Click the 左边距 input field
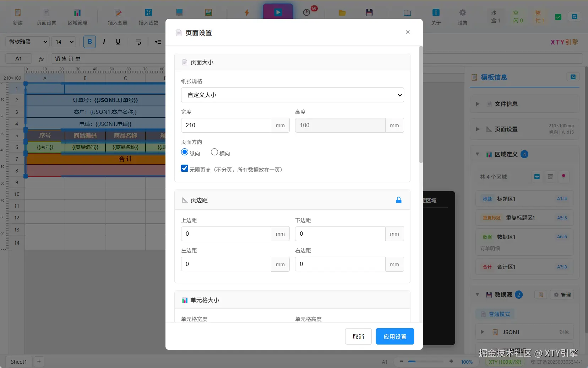 click(x=226, y=264)
